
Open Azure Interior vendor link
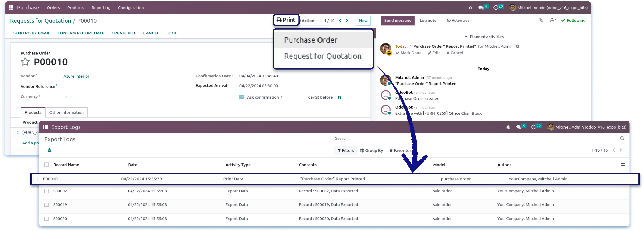(x=76, y=76)
